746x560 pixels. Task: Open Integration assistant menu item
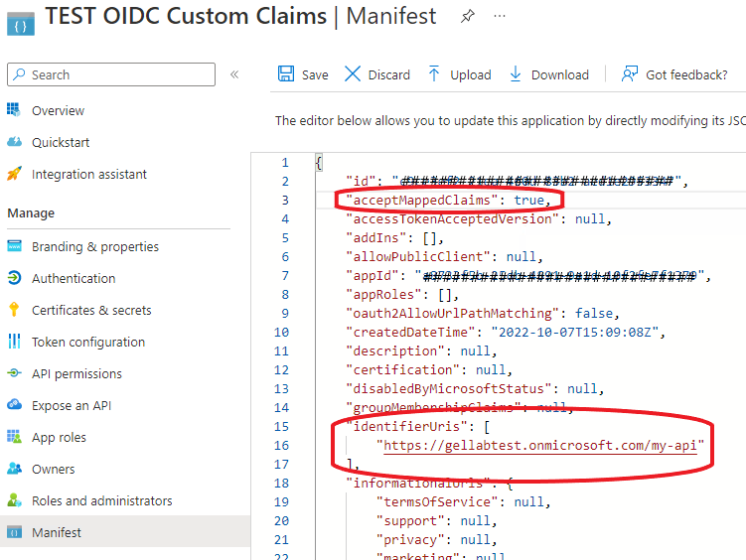point(89,174)
